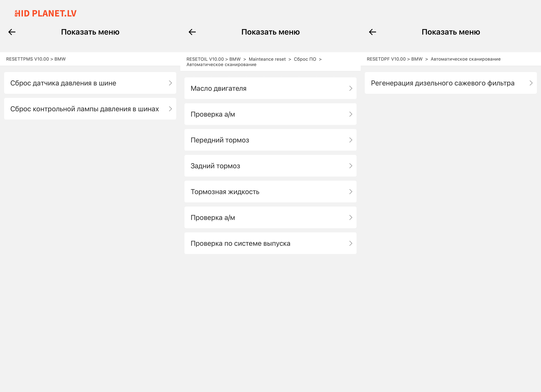Click RESETDPF V10.00 breadcrumb text
Viewport: 541px width, 392px height.
coord(386,59)
